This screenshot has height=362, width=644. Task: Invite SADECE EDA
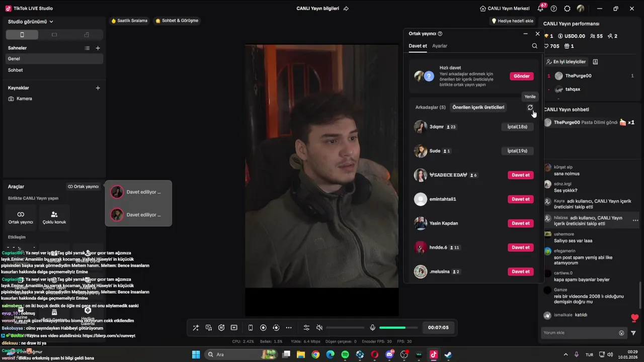(521, 175)
